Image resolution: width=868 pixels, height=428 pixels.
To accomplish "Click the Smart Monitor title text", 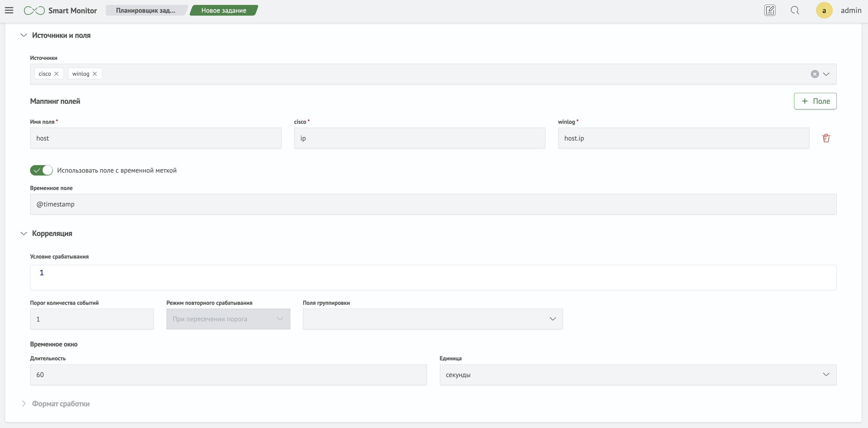I will (73, 10).
